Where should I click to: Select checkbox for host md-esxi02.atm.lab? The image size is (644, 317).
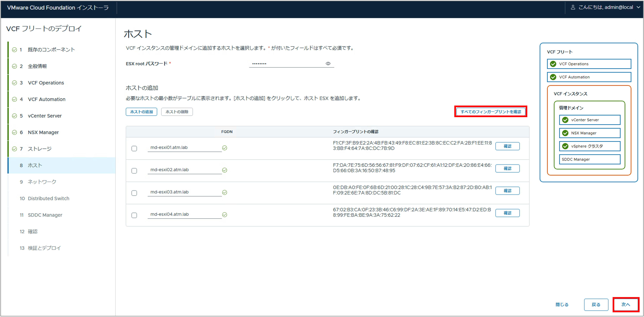134,171
